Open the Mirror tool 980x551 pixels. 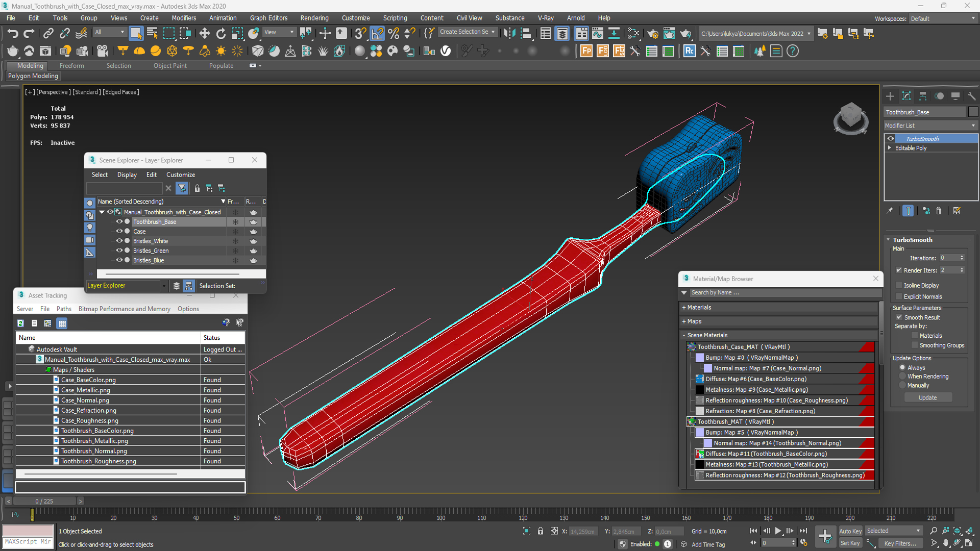click(509, 34)
